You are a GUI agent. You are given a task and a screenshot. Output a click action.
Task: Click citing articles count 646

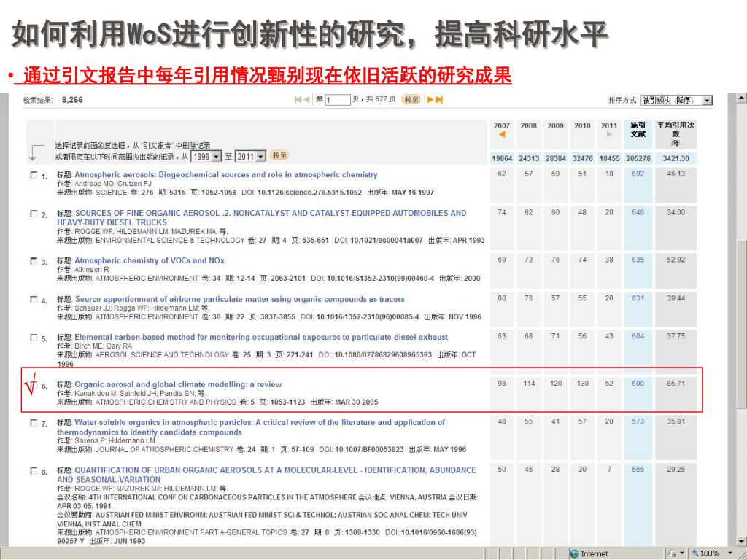pyautogui.click(x=638, y=212)
